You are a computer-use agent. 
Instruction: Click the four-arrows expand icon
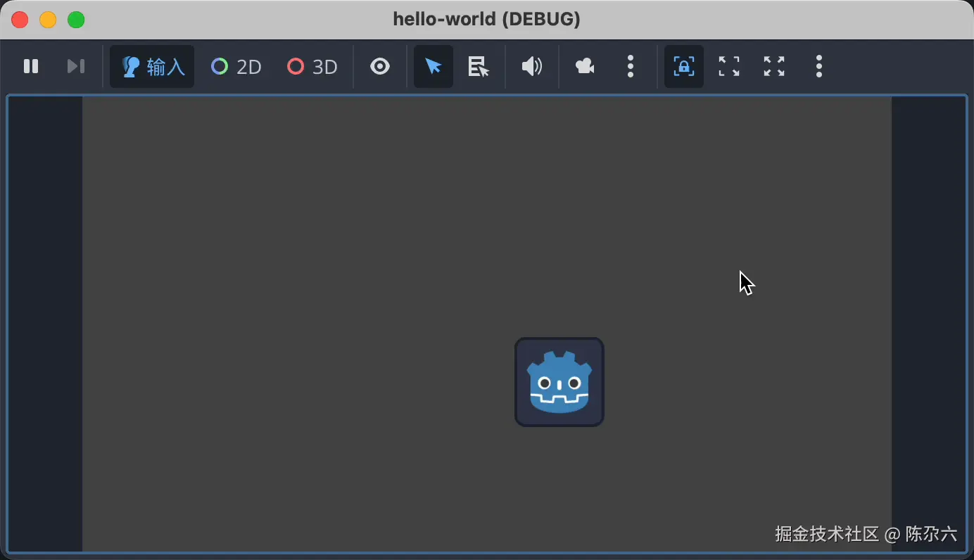[774, 66]
